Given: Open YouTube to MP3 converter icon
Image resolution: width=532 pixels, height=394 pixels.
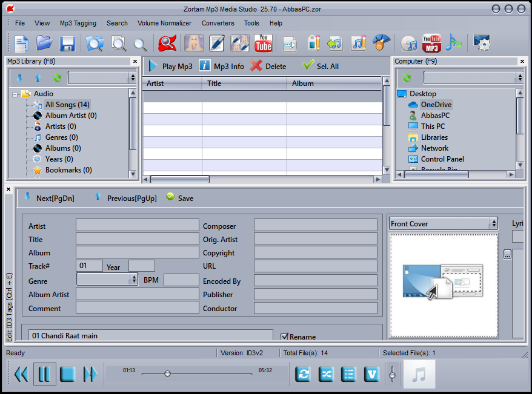Looking at the screenshot, I should pyautogui.click(x=431, y=44).
